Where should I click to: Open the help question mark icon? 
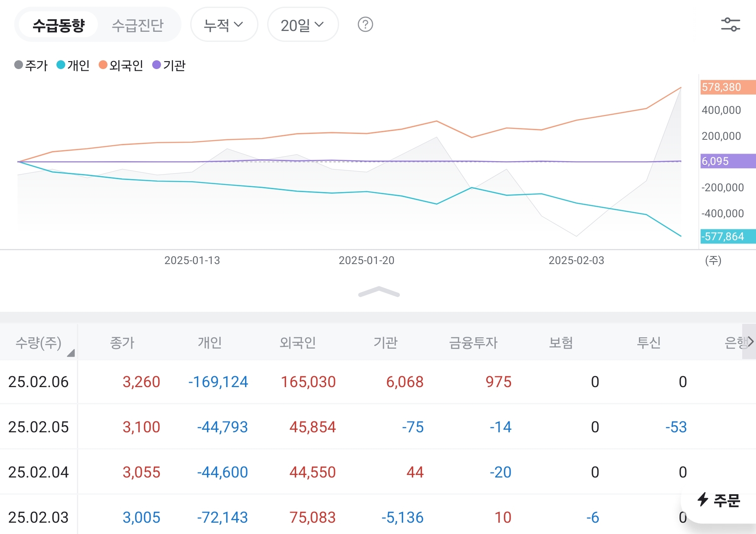click(365, 24)
